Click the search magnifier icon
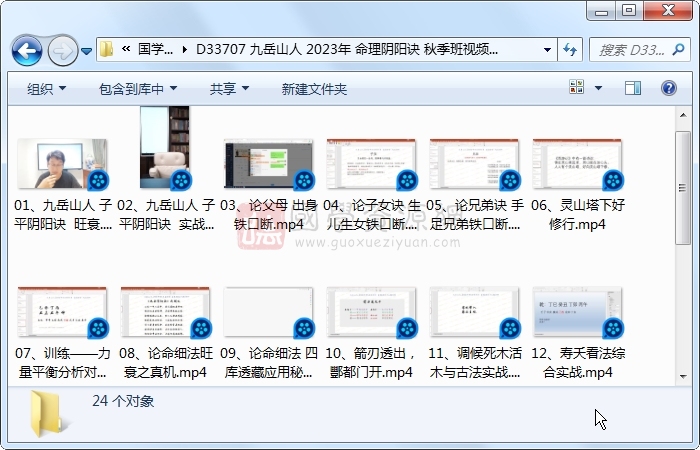This screenshot has width=700, height=450. [x=675, y=49]
